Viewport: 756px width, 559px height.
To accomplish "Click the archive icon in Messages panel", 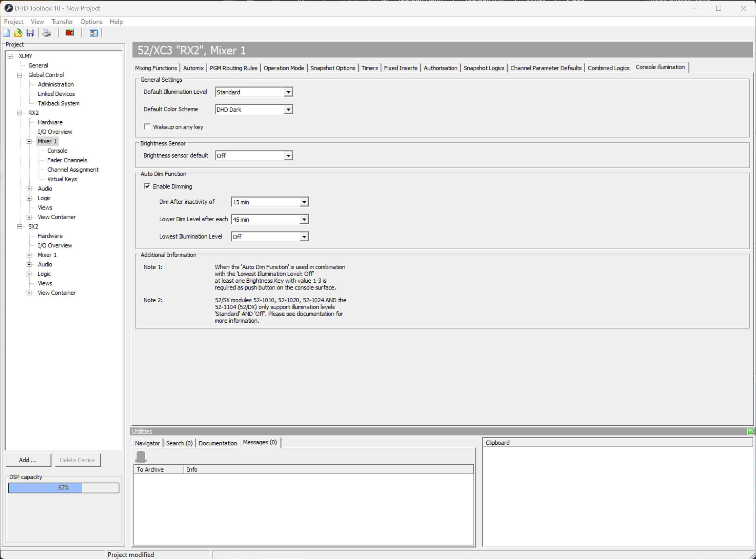I will pyautogui.click(x=141, y=457).
